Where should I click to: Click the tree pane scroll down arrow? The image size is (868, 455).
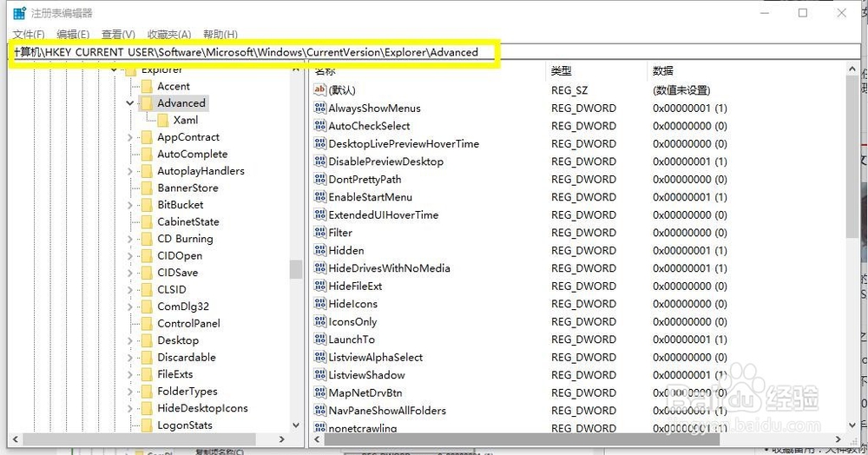click(296, 425)
